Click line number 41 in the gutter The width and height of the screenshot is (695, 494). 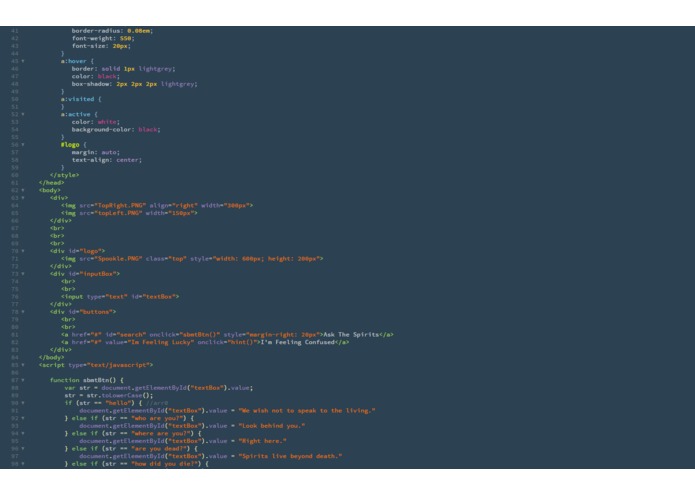tap(15, 31)
